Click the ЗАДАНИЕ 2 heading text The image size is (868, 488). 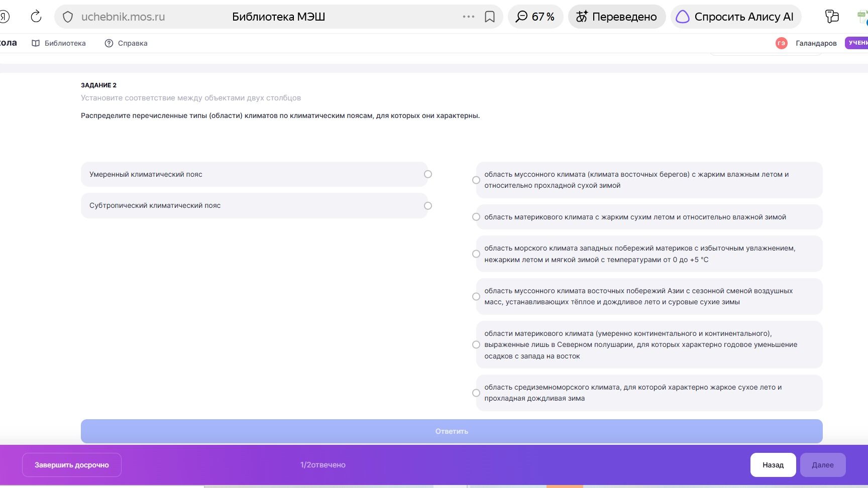click(x=98, y=85)
